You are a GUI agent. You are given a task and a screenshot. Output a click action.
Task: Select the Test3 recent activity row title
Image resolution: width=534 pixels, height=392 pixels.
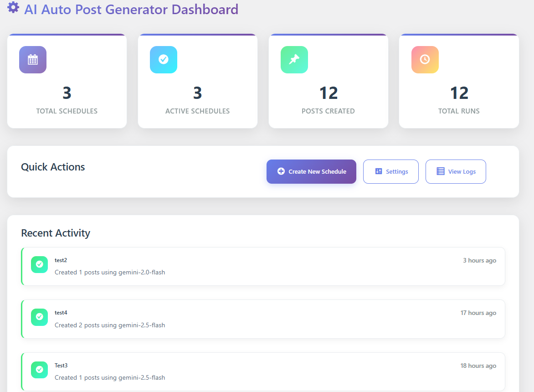(61, 366)
